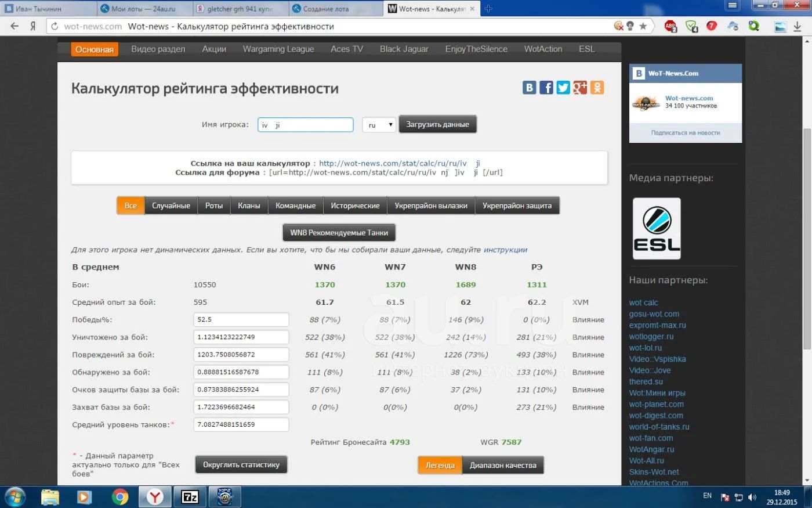This screenshot has width=812, height=508.
Task: Switch to Иван Тычинин browser tab
Action: (x=48, y=9)
